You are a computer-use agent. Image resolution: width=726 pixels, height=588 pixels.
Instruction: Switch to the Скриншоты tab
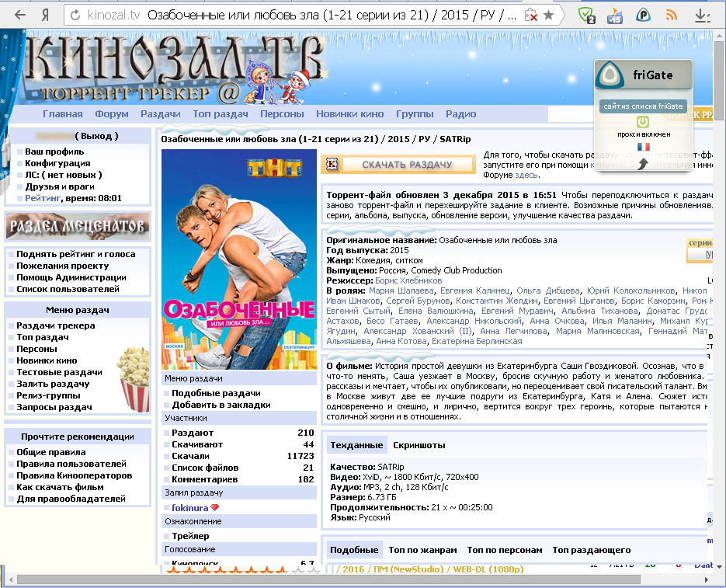pyautogui.click(x=419, y=445)
